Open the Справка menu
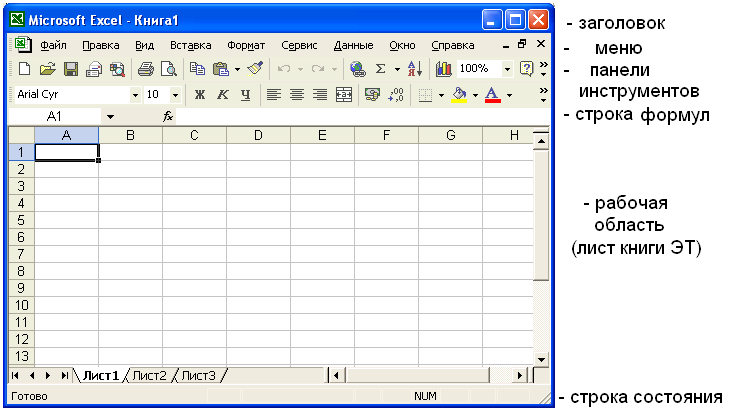The height and width of the screenshot is (412, 729). (x=452, y=46)
